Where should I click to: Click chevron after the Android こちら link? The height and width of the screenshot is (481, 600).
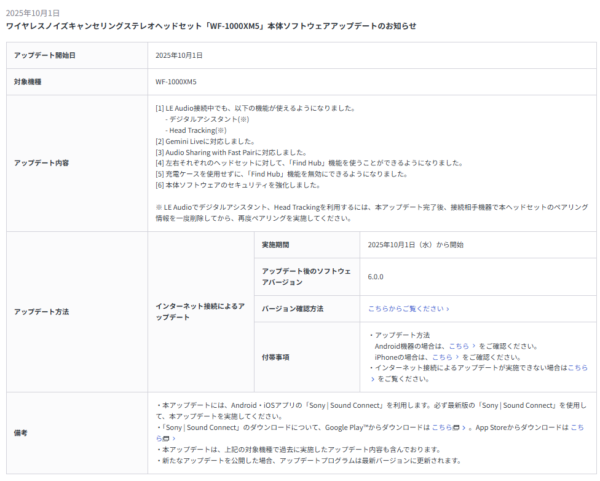click(x=474, y=345)
